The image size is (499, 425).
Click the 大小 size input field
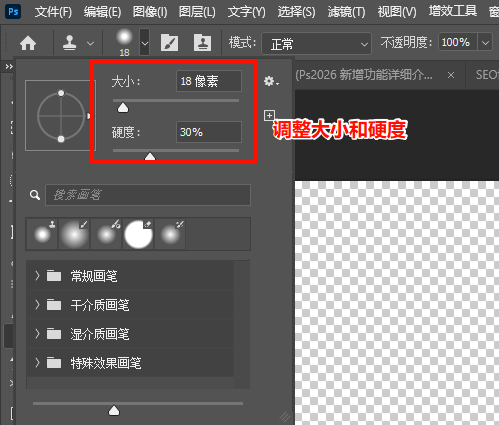pos(209,81)
